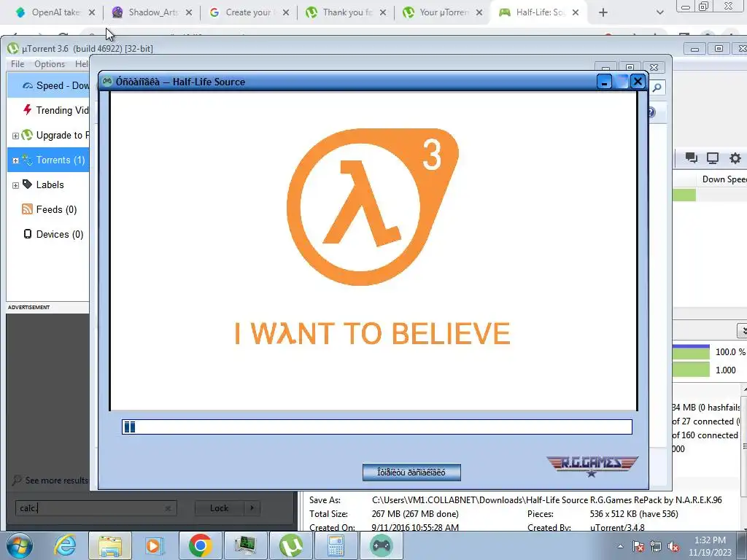Switch to the OpenAI browser tab
This screenshot has width=747, height=560.
point(55,12)
